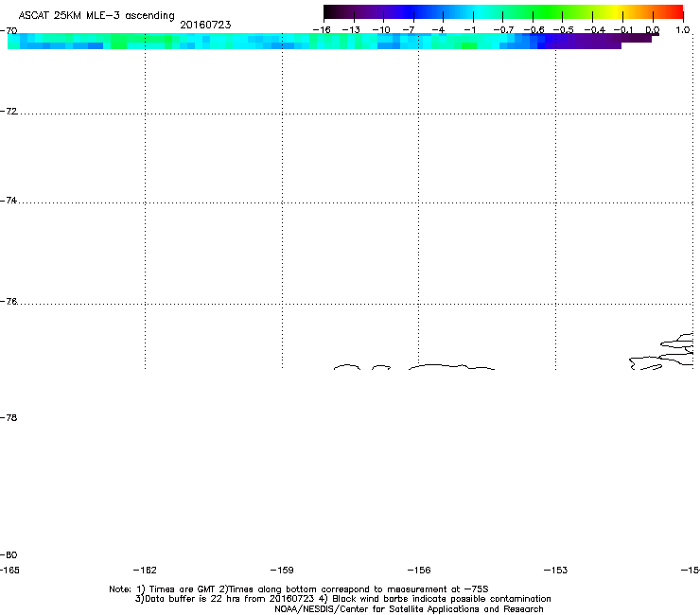700x615 pixels.
Task: Click the -7 colorbar label
Action: 409,30
